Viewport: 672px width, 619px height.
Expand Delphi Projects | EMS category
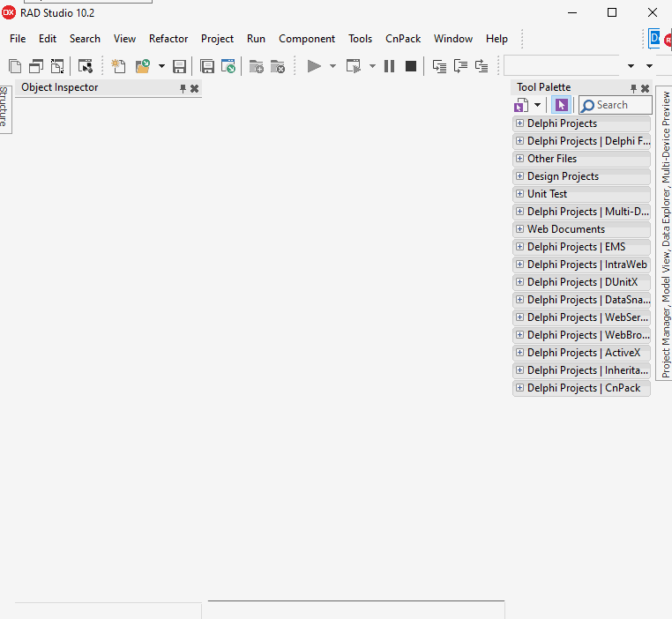click(519, 247)
